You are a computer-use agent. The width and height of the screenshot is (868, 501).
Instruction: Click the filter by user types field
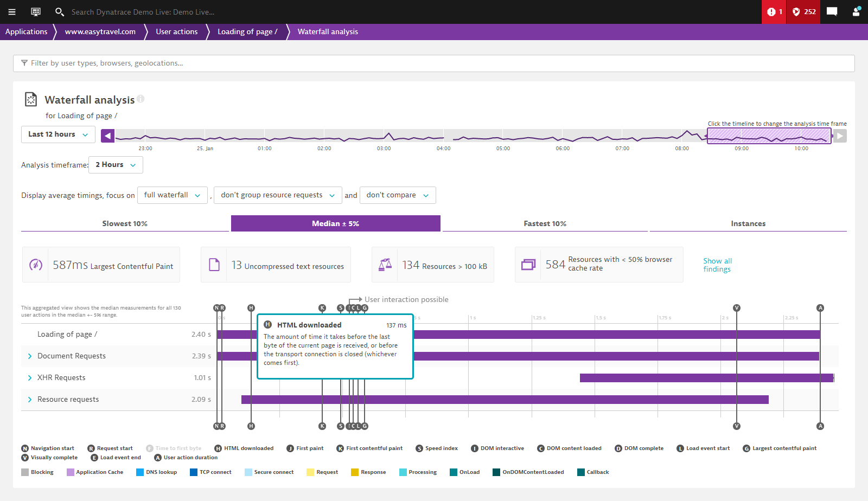pos(434,63)
